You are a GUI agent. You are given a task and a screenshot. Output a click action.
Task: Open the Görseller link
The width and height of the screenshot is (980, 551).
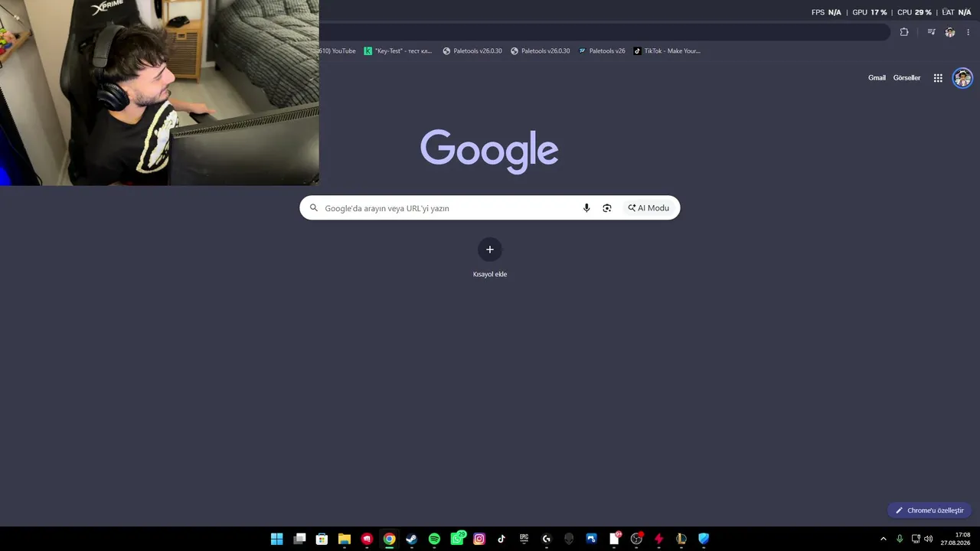click(x=906, y=78)
